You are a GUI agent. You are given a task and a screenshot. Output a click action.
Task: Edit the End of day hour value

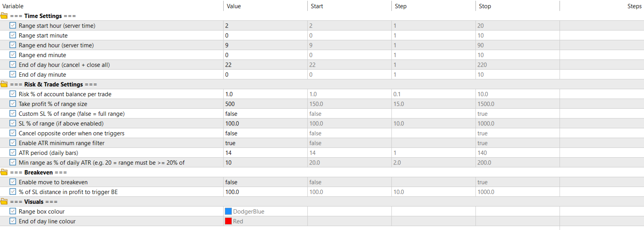coord(265,65)
